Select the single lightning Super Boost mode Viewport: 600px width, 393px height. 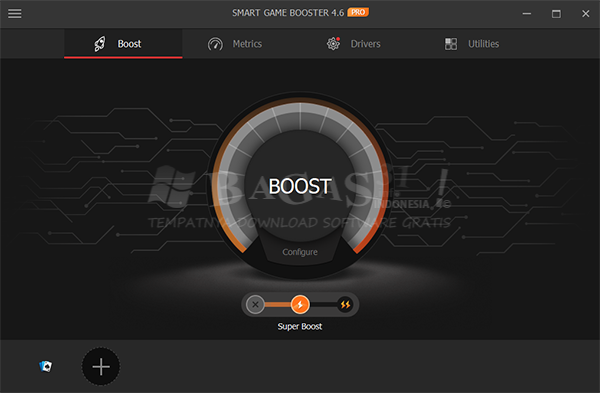tap(300, 305)
